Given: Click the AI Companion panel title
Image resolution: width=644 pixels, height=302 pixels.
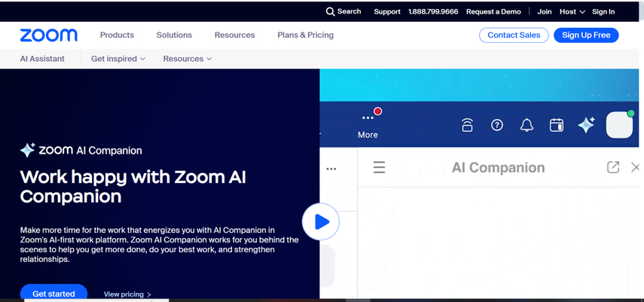Looking at the screenshot, I should click(x=498, y=167).
